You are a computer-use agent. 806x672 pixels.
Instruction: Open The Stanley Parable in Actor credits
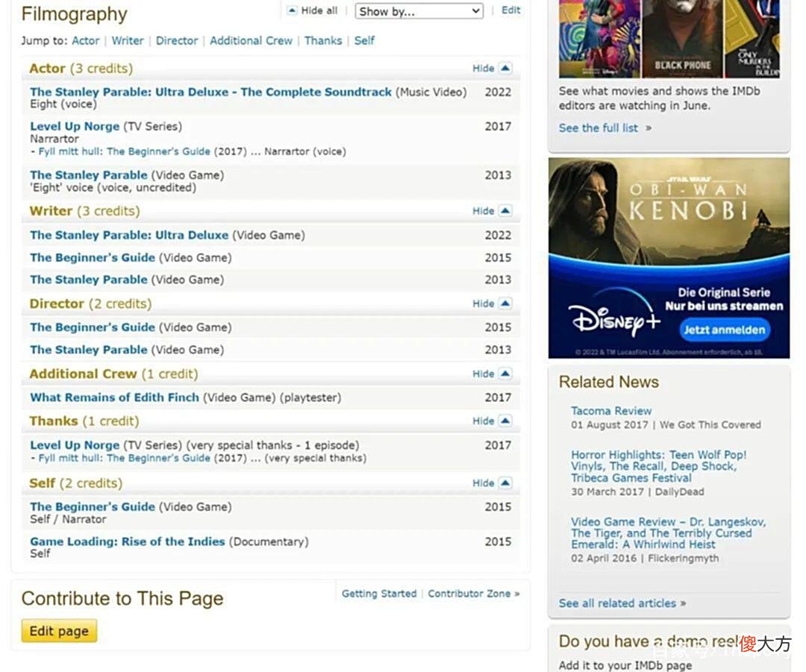88,175
